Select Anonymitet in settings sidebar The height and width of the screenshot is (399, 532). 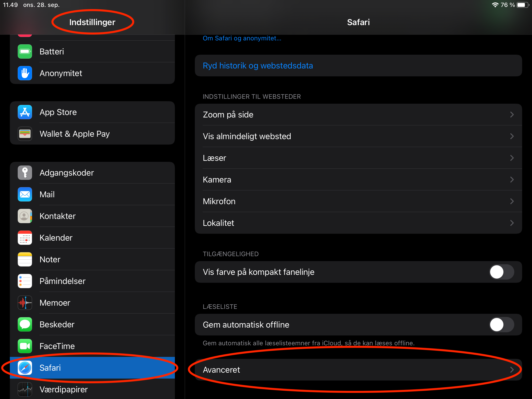pyautogui.click(x=92, y=73)
